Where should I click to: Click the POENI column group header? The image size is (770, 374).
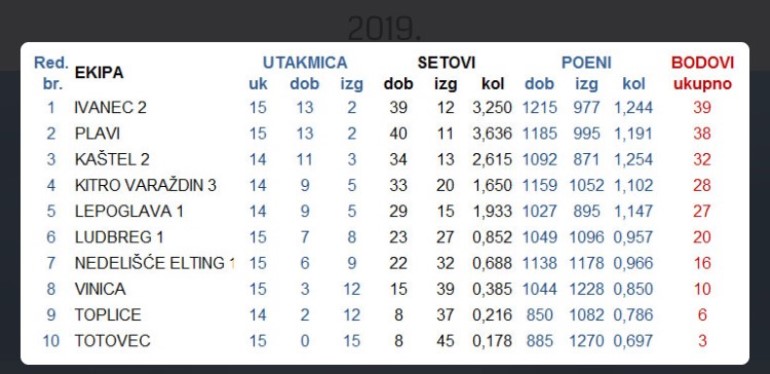(x=586, y=63)
